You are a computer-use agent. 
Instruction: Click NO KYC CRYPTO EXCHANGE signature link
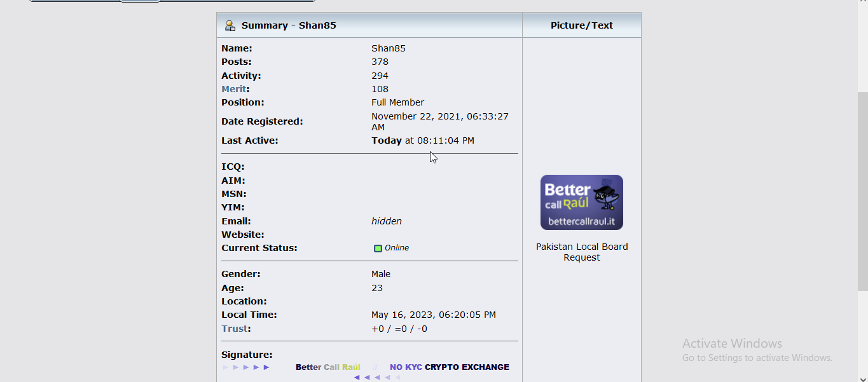point(450,367)
